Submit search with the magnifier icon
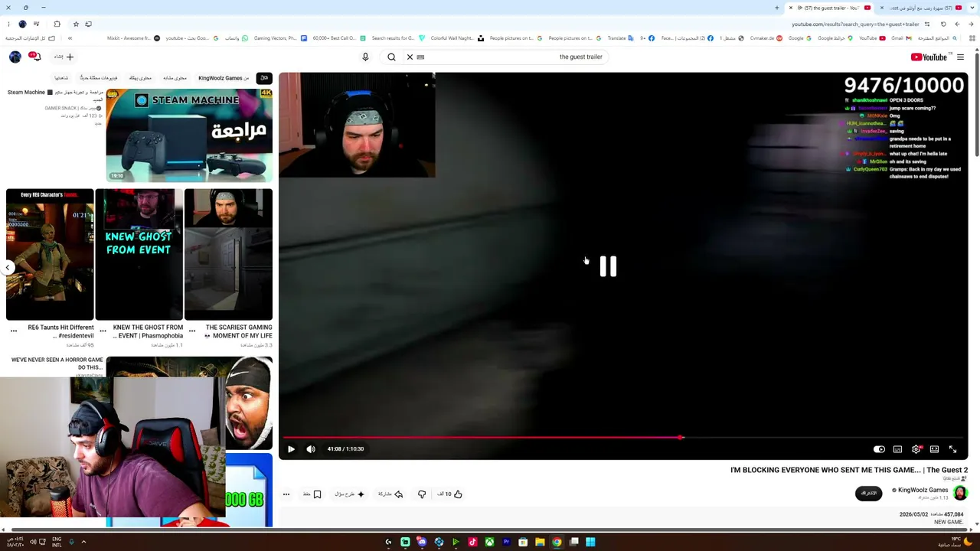 point(391,57)
